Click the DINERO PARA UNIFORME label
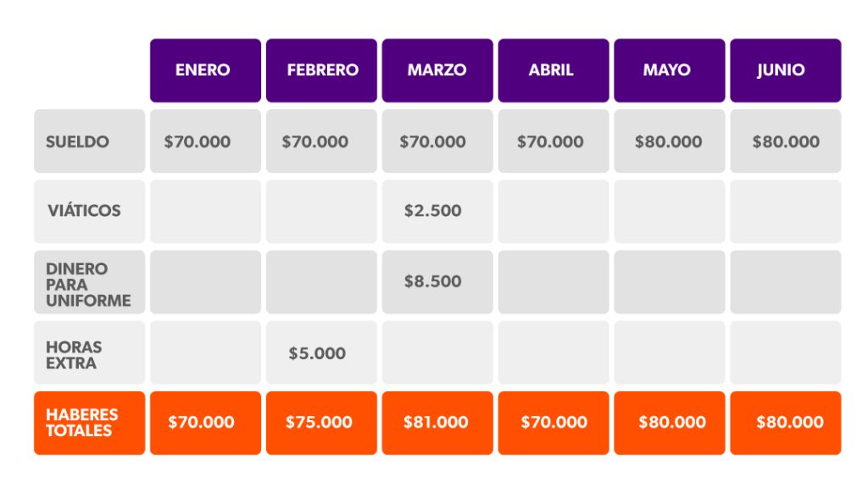The width and height of the screenshot is (868, 482). [90, 282]
